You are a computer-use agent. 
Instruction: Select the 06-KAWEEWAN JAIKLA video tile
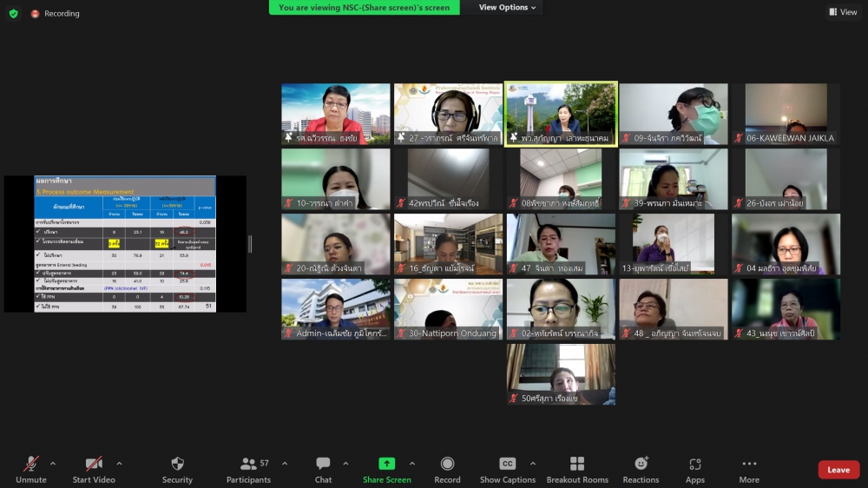click(786, 114)
